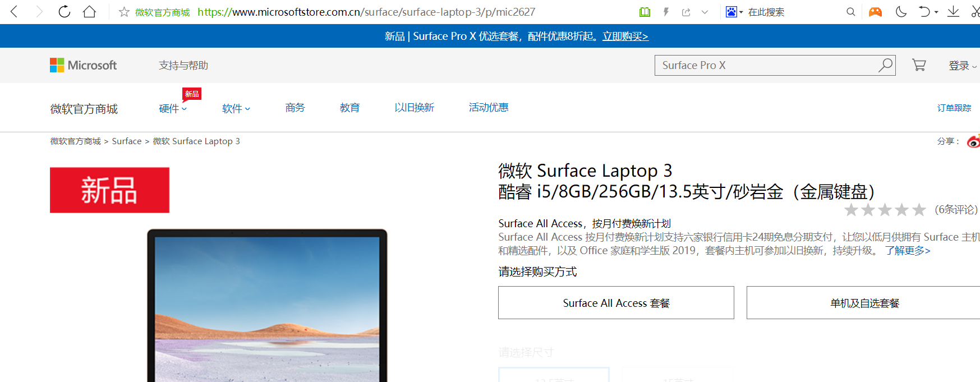The image size is (980, 382).
Task: Click the 请选择购买方式 label
Action: click(x=537, y=272)
